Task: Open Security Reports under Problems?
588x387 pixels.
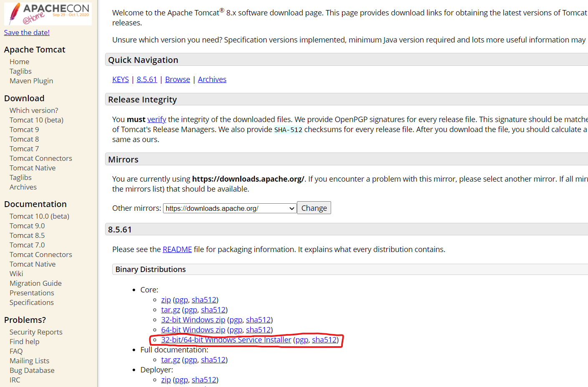Action: (36, 332)
